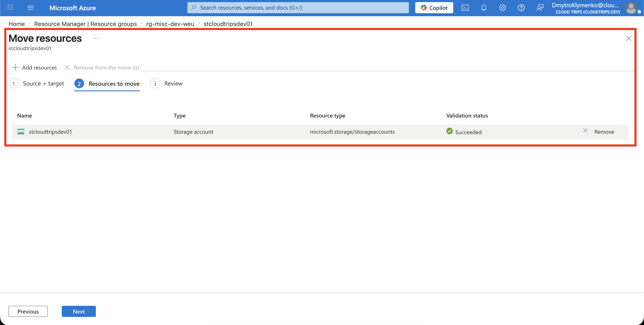
Task: Open Copilot
Action: pyautogui.click(x=434, y=8)
